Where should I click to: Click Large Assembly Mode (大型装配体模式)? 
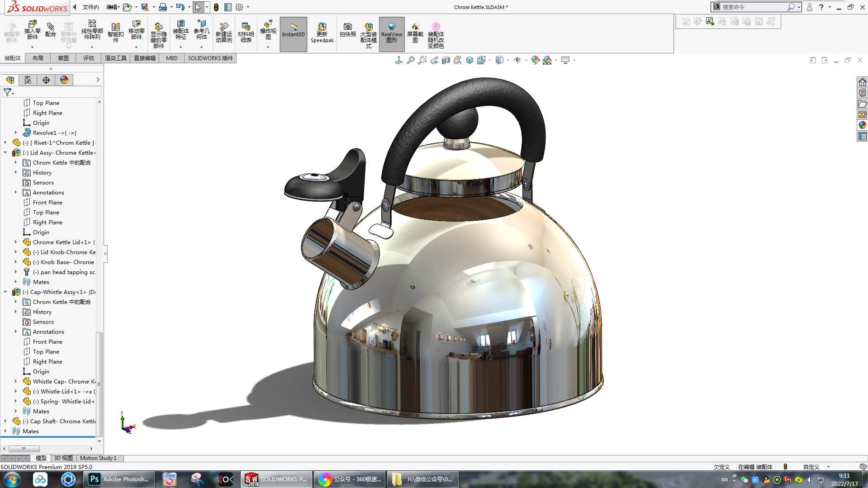(x=369, y=34)
